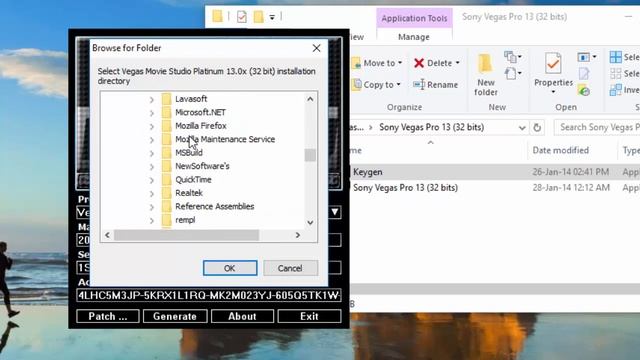Select the MSBuild folder
This screenshot has width=640, height=360.
(189, 153)
